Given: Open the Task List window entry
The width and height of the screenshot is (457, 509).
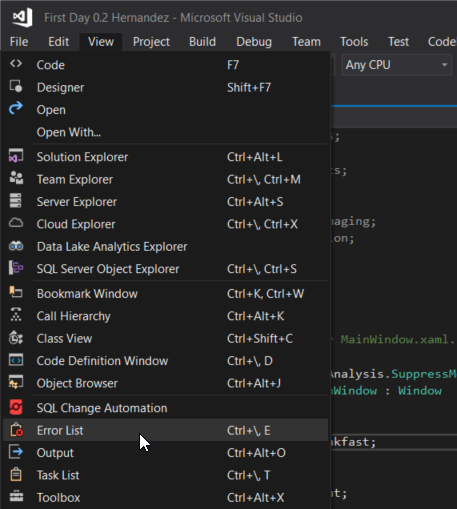Looking at the screenshot, I should (166, 475).
